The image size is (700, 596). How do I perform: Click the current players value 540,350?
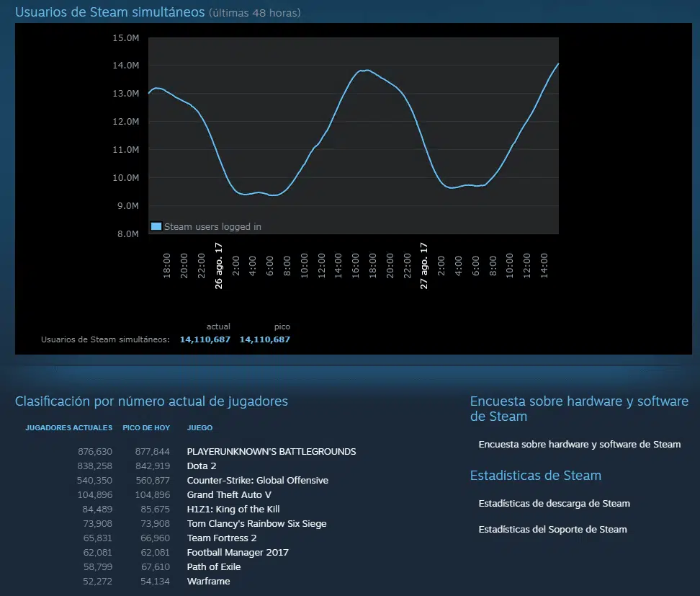[94, 480]
